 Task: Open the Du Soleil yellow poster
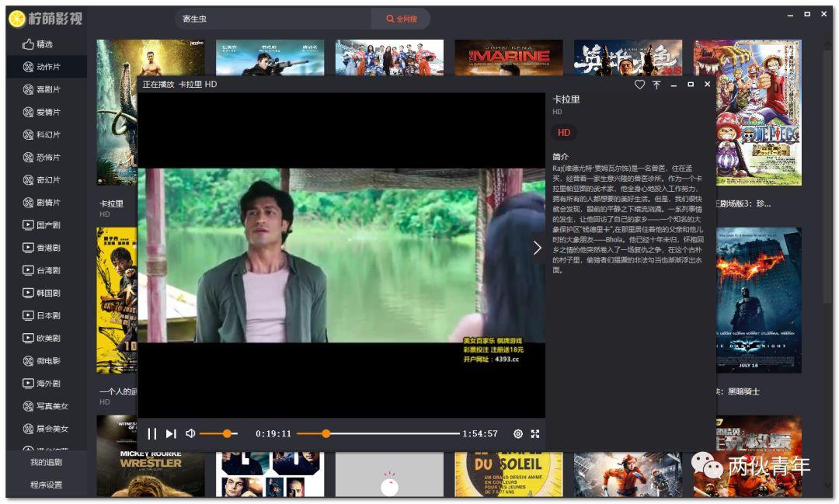pyautogui.click(x=508, y=474)
